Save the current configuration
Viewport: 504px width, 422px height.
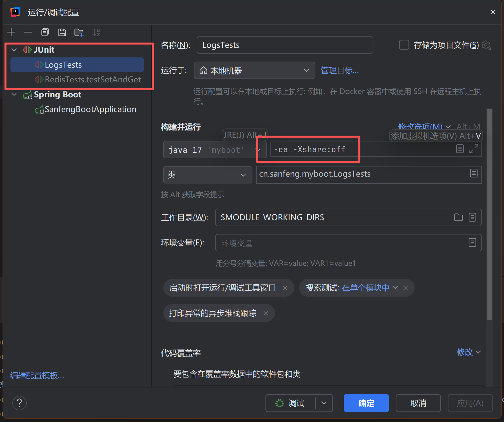[62, 32]
